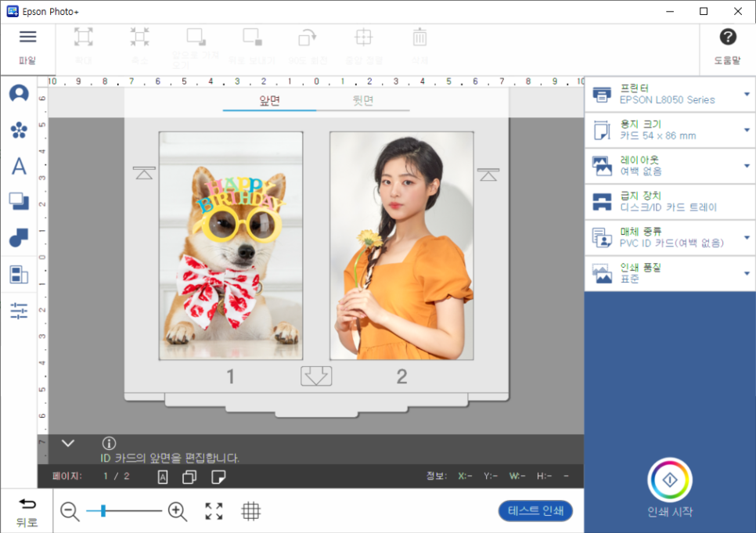Click the 급지 장치 paper source setting
Viewport: 756px width, 533px height.
click(x=670, y=202)
